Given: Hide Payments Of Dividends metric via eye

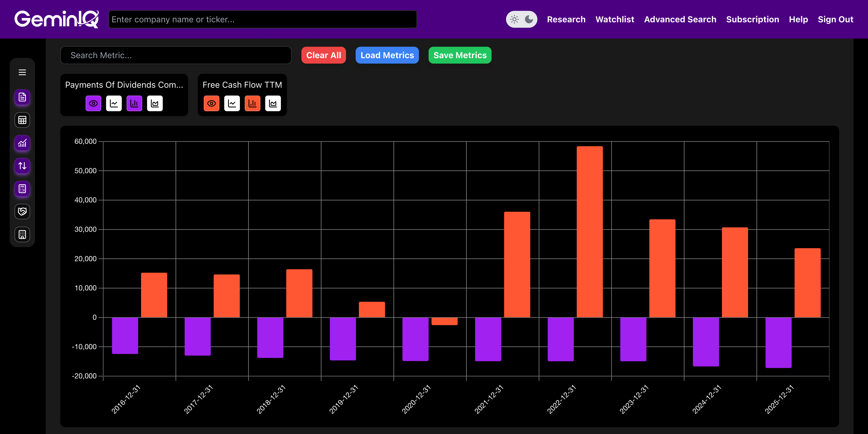Looking at the screenshot, I should coord(93,103).
